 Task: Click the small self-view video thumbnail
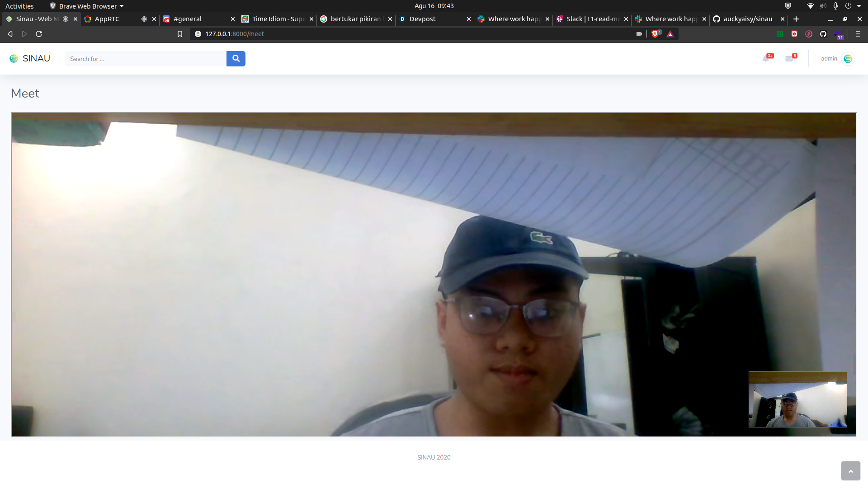(x=797, y=399)
